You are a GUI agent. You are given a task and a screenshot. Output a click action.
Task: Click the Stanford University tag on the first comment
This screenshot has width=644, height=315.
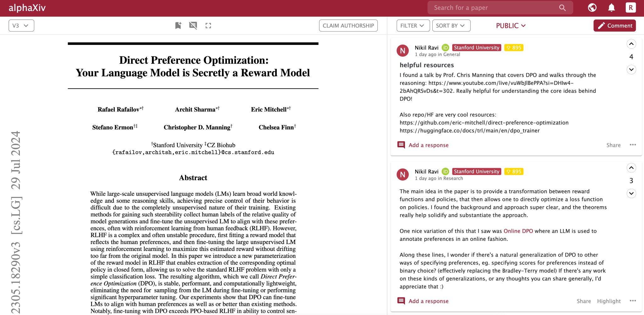tap(476, 48)
